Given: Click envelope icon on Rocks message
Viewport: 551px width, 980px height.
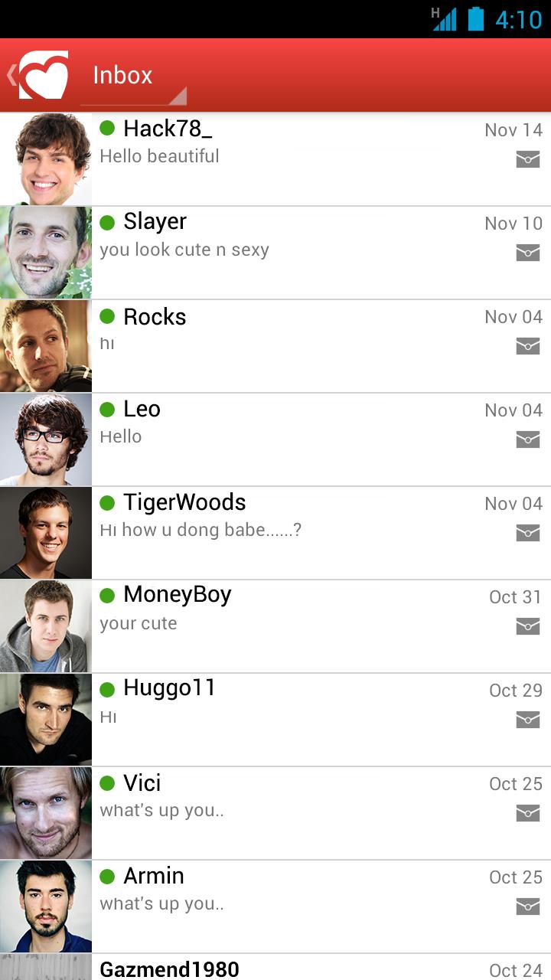Looking at the screenshot, I should point(528,346).
